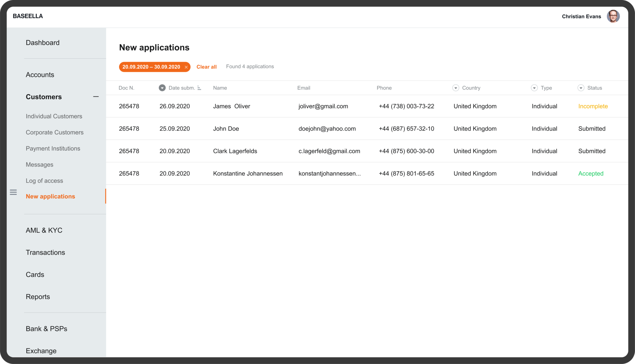635x364 pixels.
Task: Open the Log of access page
Action: (x=44, y=180)
